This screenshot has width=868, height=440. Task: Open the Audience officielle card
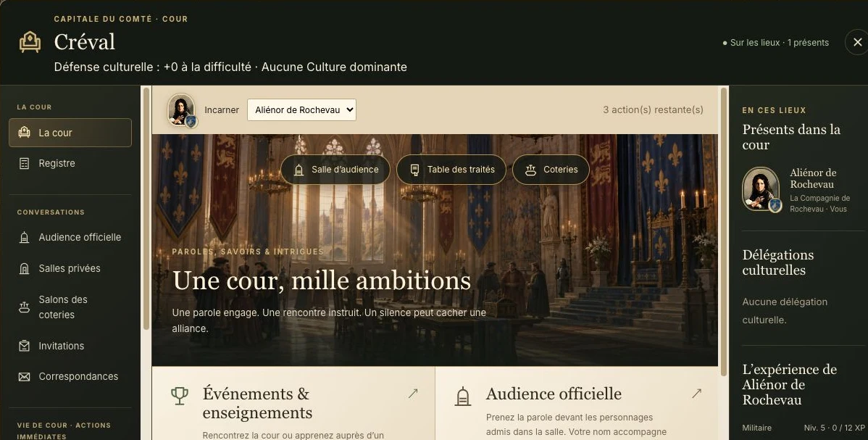point(577,404)
